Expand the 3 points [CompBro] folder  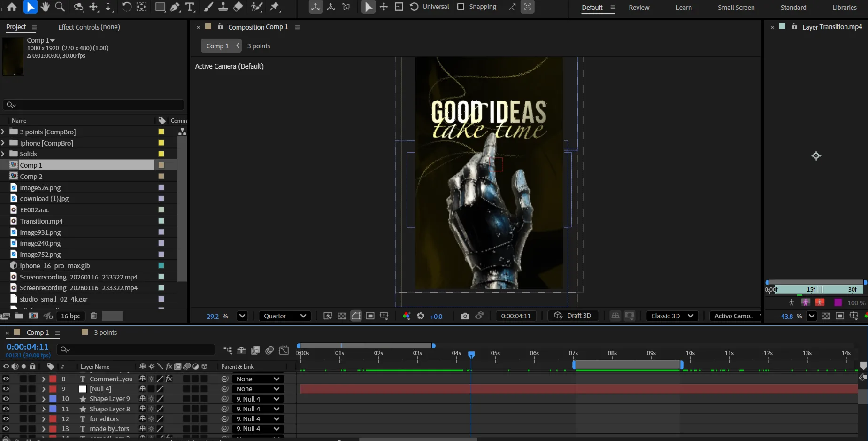pyautogui.click(x=3, y=132)
